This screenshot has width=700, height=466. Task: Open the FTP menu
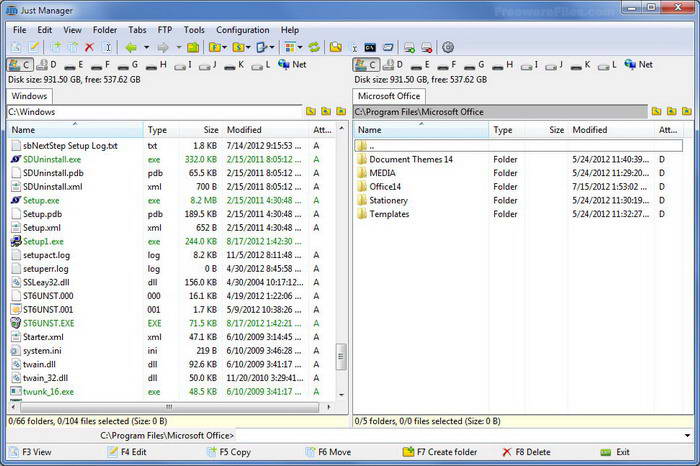tap(165, 30)
